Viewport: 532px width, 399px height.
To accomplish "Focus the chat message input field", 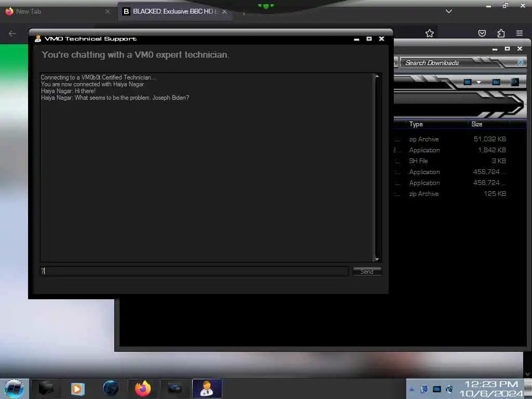I will pyautogui.click(x=194, y=271).
